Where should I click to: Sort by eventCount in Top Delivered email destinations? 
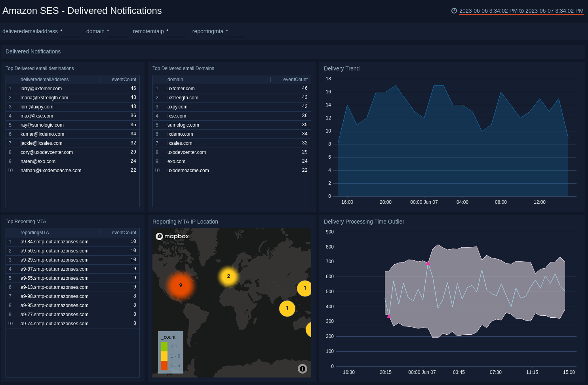click(x=124, y=79)
